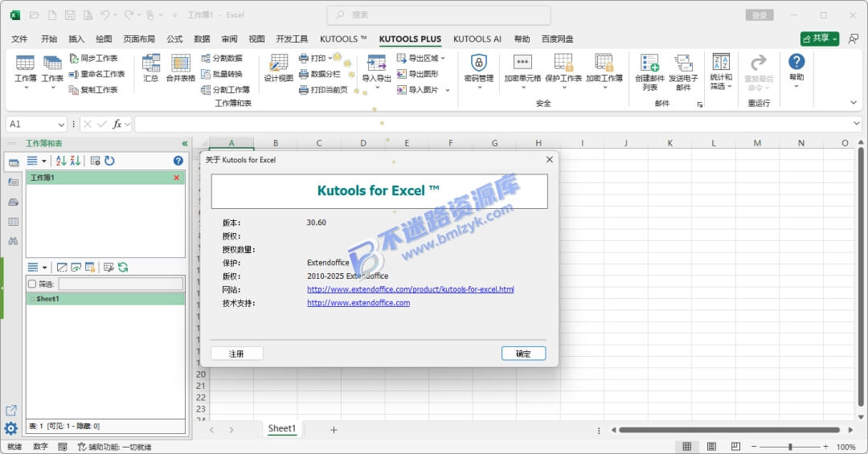Click 分割数据 in the ribbon
868x454 pixels.
222,58
